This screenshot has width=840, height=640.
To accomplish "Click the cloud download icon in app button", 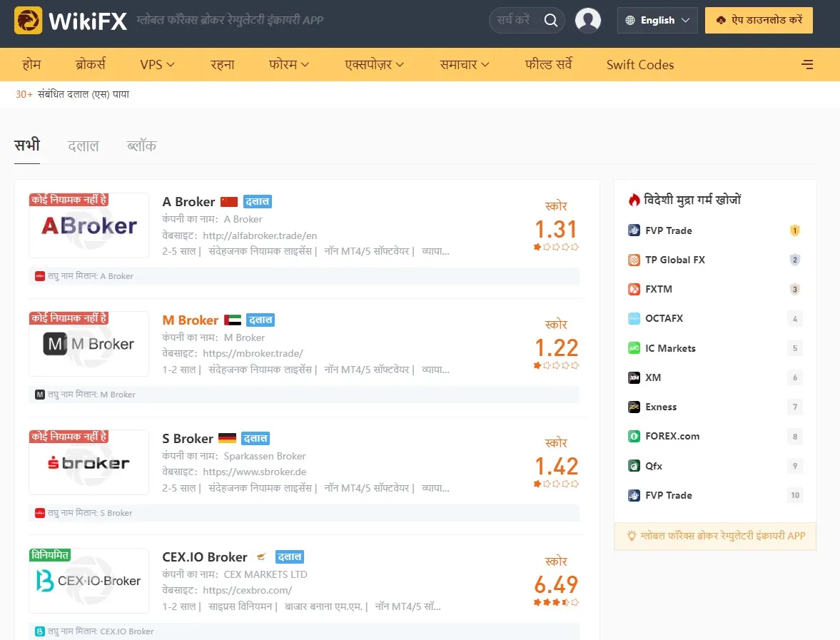I will coord(721,21).
